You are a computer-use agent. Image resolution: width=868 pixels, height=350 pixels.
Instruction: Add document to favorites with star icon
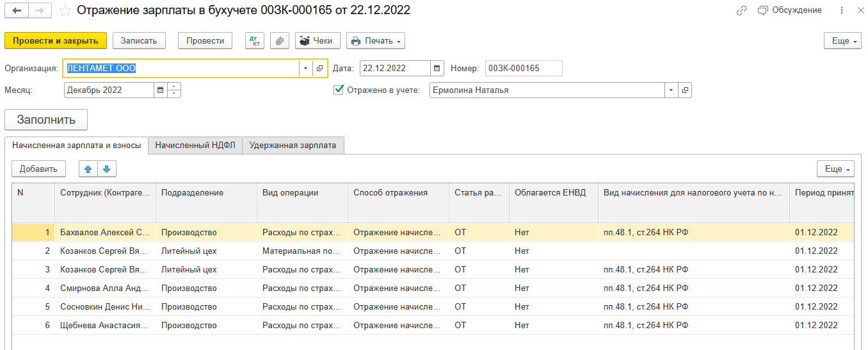[65, 11]
